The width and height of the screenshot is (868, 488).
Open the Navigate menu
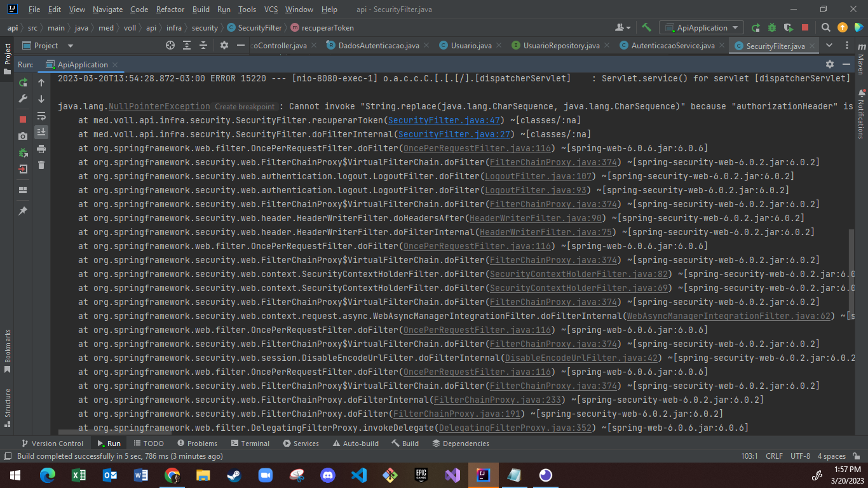click(x=107, y=10)
